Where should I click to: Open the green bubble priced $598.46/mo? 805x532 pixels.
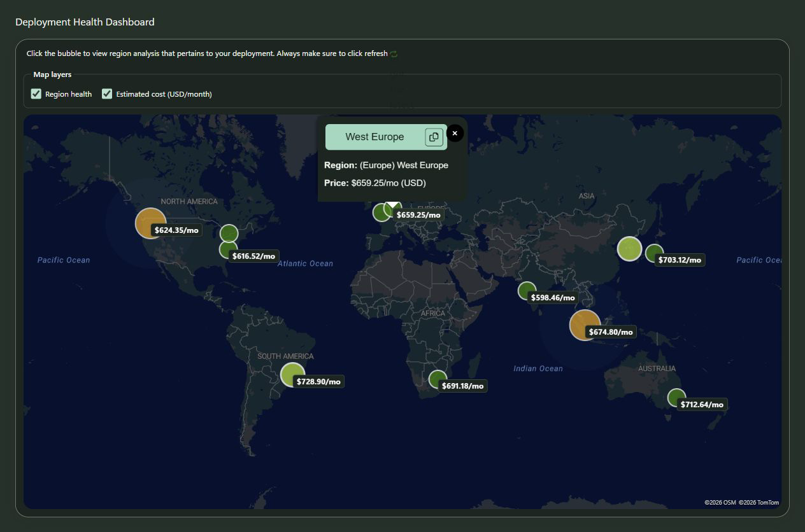coord(527,291)
